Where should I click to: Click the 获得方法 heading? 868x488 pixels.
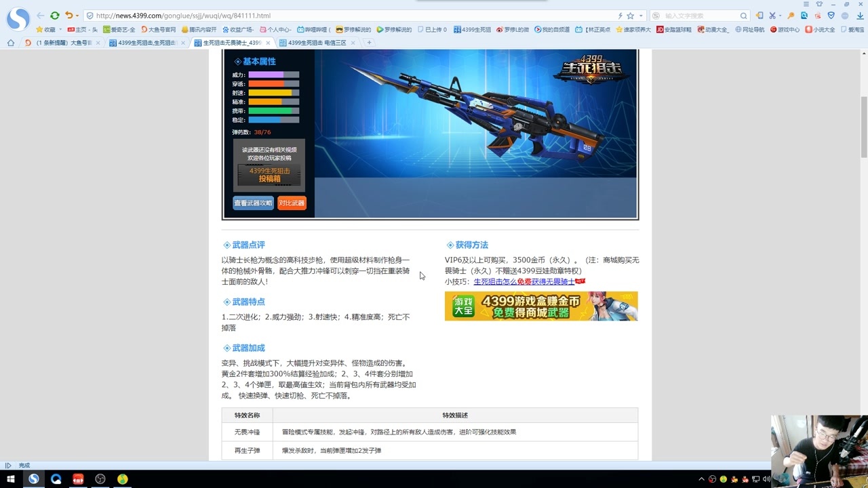471,245
